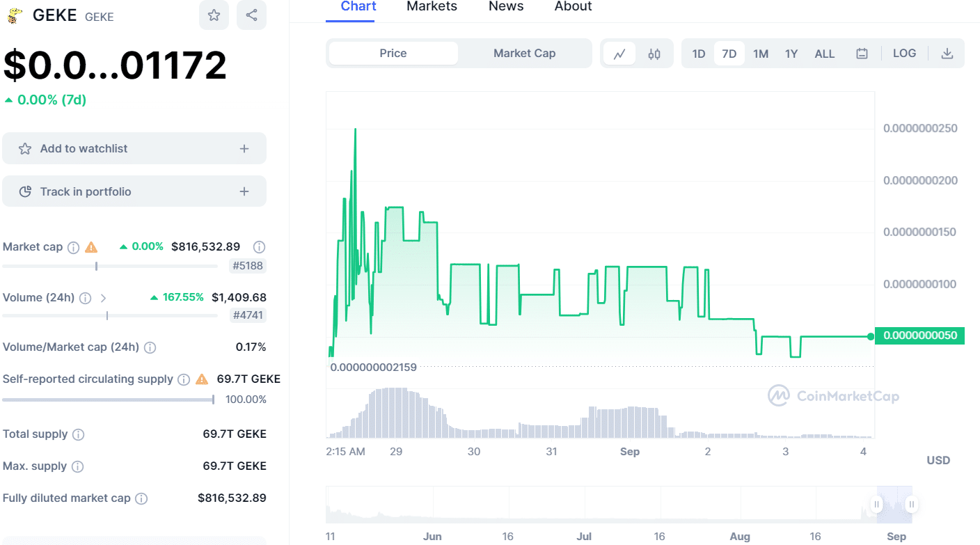Viewport: 980px width, 545px height.
Task: Click the circulating supply progress bar
Action: click(108, 400)
